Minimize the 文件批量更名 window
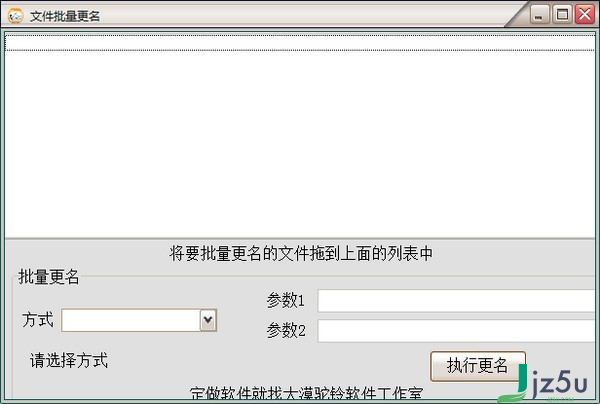The height and width of the screenshot is (404, 600). click(x=539, y=15)
